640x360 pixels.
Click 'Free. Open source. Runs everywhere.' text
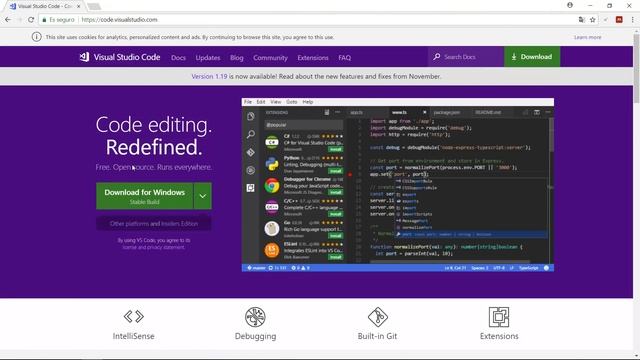154,167
